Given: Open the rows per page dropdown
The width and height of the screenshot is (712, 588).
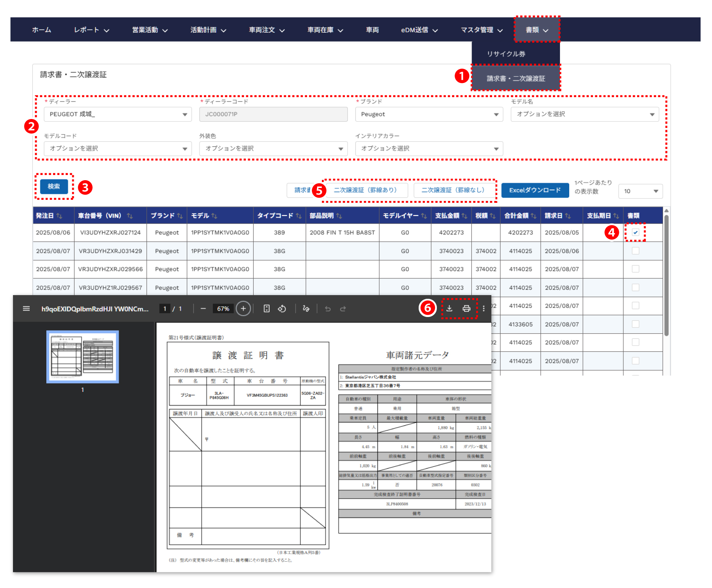Looking at the screenshot, I should [x=640, y=191].
